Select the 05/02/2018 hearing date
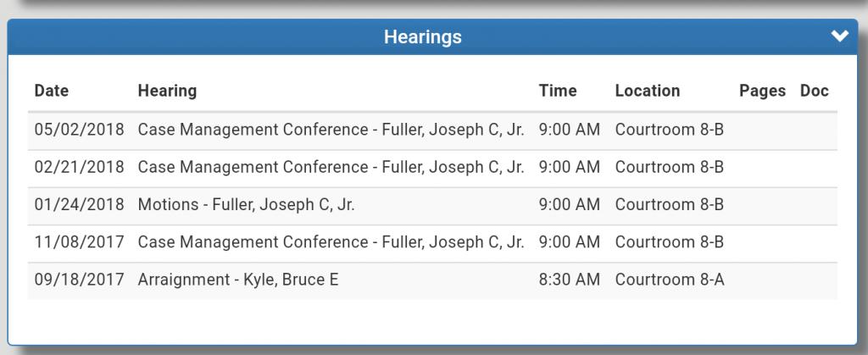The height and width of the screenshot is (355, 868). click(x=79, y=130)
